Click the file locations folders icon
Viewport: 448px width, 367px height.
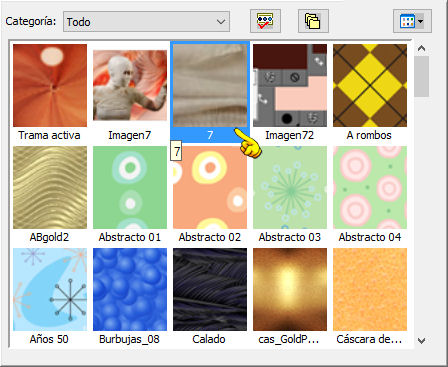[313, 21]
